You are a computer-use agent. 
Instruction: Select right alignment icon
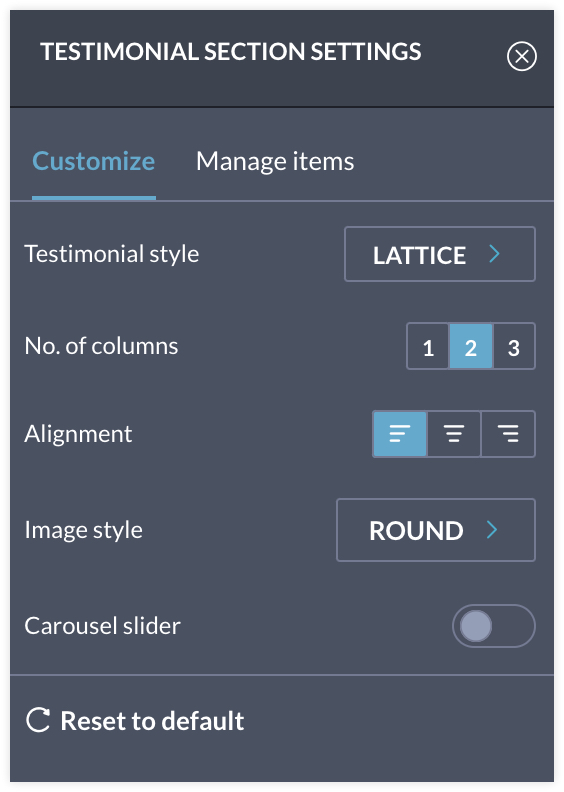pyautogui.click(x=508, y=434)
